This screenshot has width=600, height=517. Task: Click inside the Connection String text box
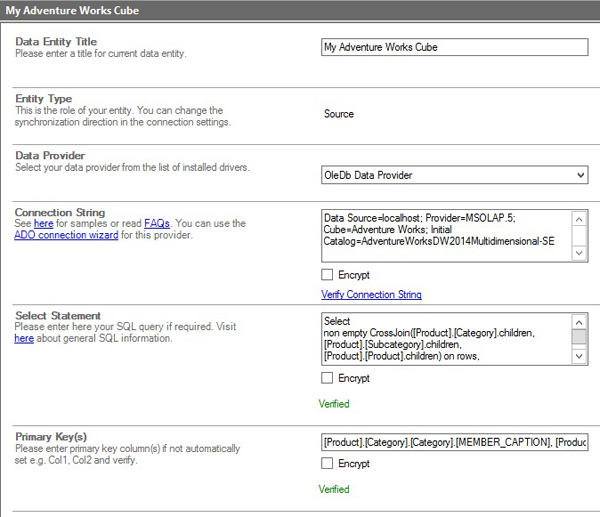[445, 236]
